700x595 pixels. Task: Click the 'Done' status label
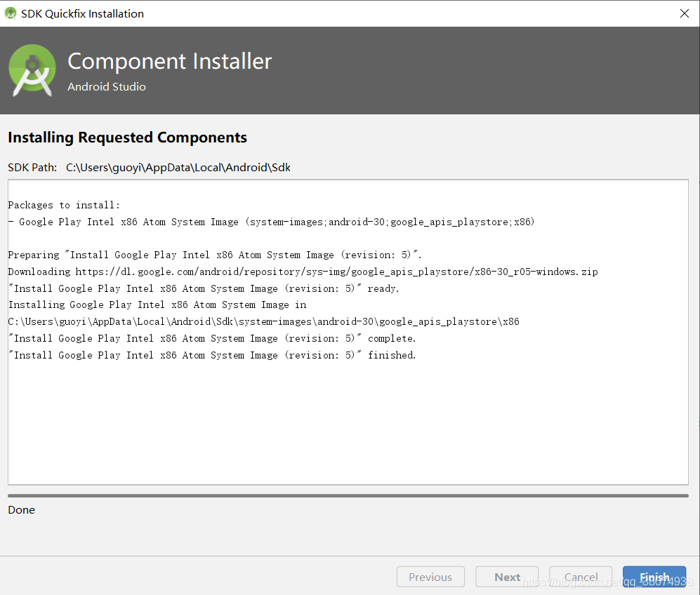[x=22, y=510]
